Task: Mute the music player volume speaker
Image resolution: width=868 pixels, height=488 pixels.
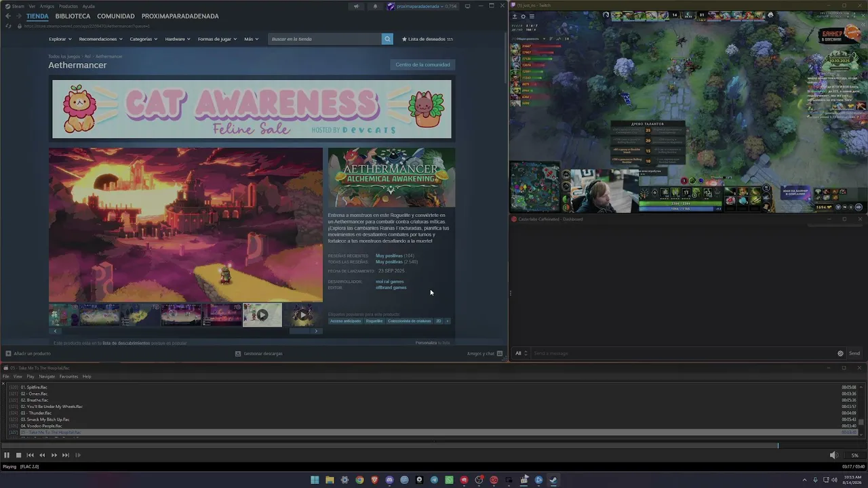Action: click(834, 455)
